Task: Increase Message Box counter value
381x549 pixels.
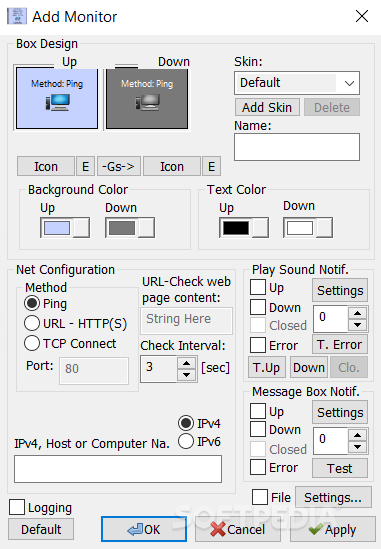Action: 357,435
